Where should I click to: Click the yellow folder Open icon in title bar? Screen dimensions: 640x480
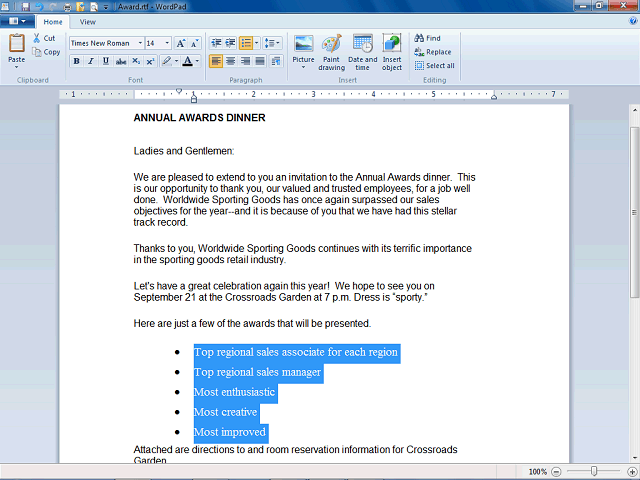point(81,7)
